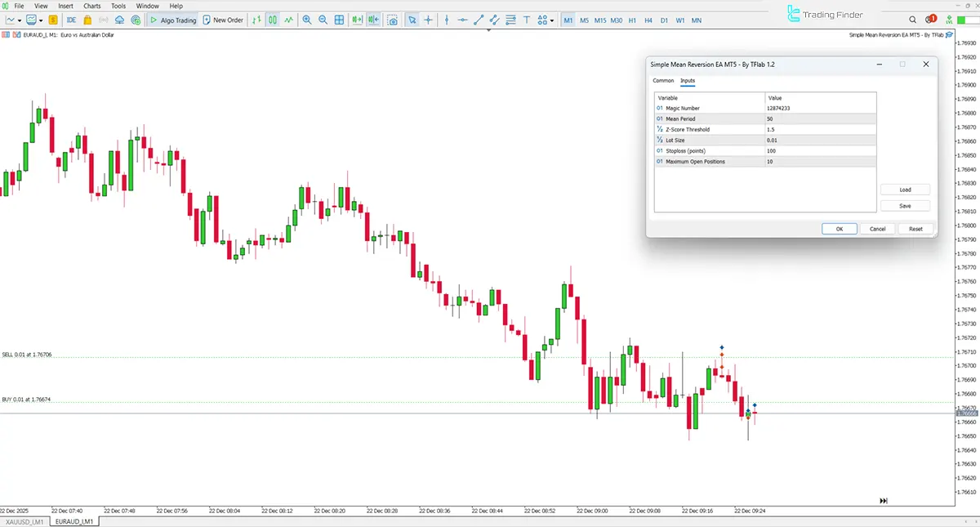The image size is (980, 527).
Task: Switch to the XAUUSD_LM1 chart tab
Action: point(24,520)
